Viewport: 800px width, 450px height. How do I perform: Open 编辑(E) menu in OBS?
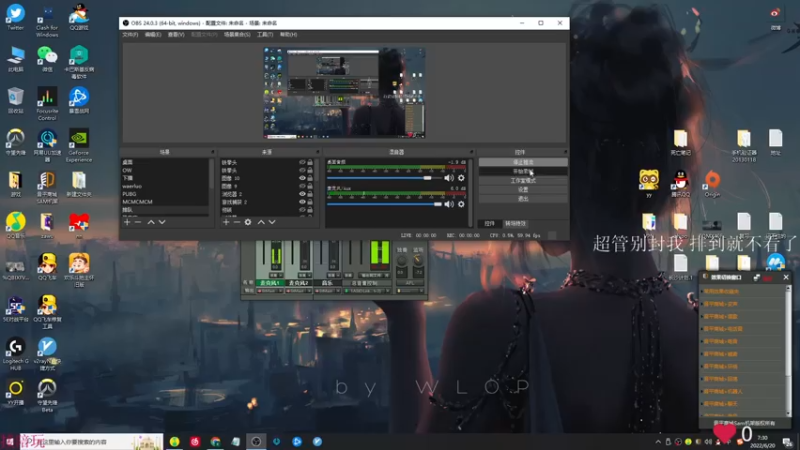153,35
